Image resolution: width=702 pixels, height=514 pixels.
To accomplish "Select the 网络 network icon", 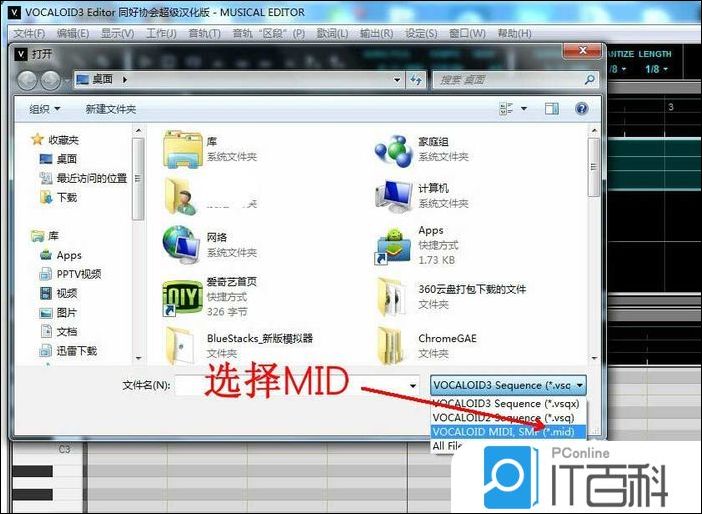I will point(181,244).
